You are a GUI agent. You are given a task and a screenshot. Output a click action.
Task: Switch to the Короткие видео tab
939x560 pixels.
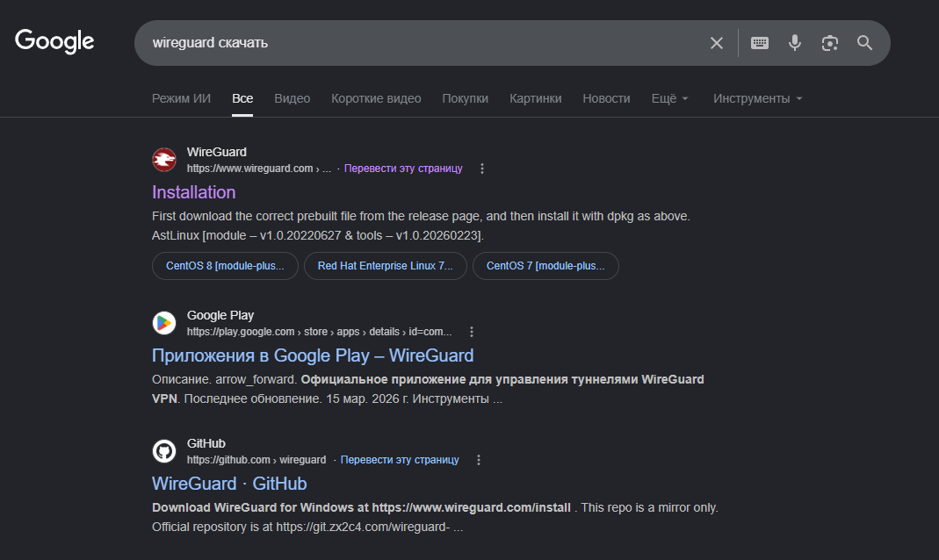click(x=376, y=98)
